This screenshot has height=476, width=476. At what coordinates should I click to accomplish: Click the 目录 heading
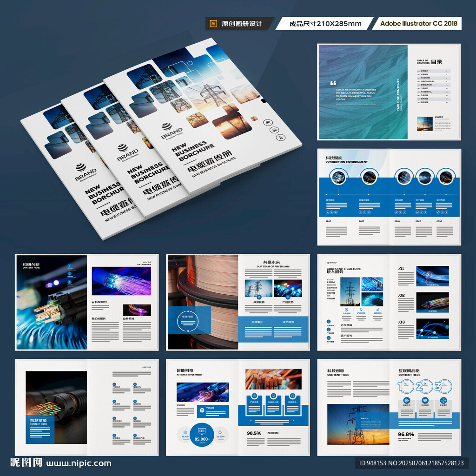436,62
